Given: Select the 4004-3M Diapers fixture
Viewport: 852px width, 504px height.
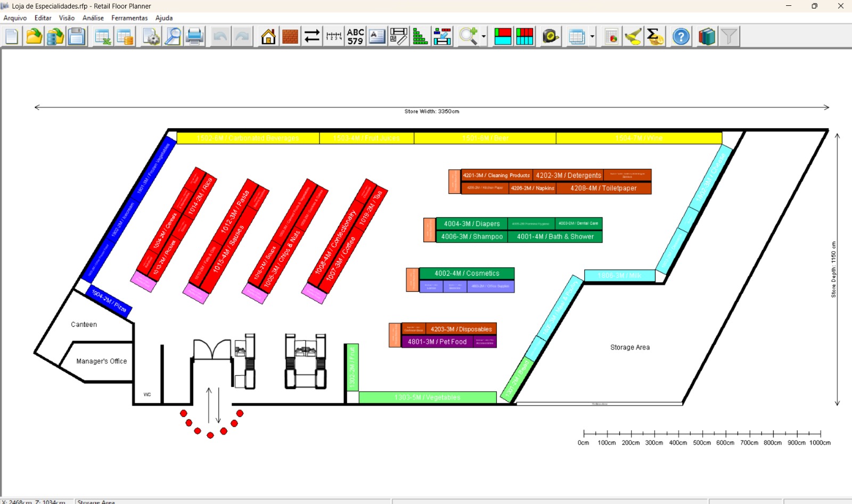Looking at the screenshot, I should (x=472, y=224).
